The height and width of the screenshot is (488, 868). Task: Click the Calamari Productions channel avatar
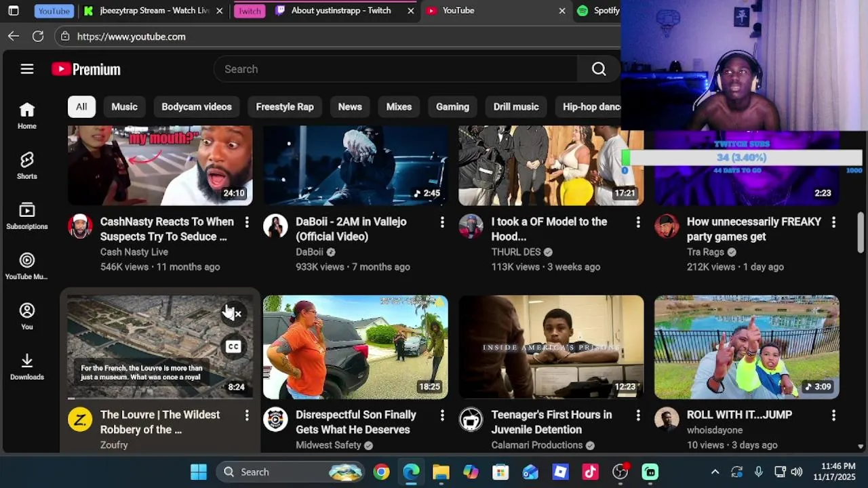click(x=471, y=420)
